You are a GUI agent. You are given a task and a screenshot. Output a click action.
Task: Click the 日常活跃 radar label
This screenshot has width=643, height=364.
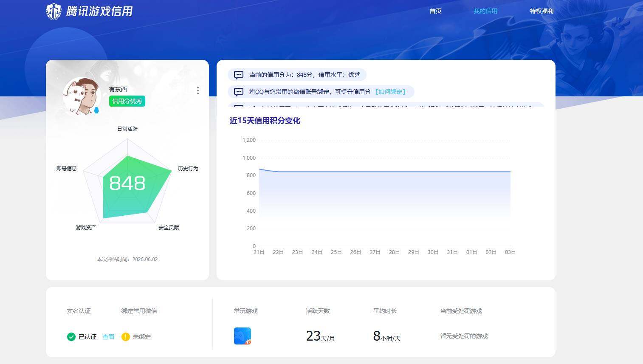point(127,129)
